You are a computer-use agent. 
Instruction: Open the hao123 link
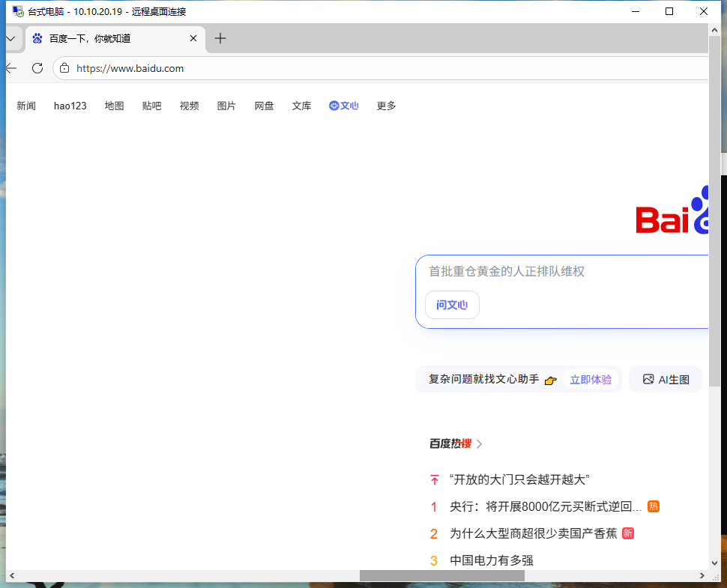tap(70, 106)
